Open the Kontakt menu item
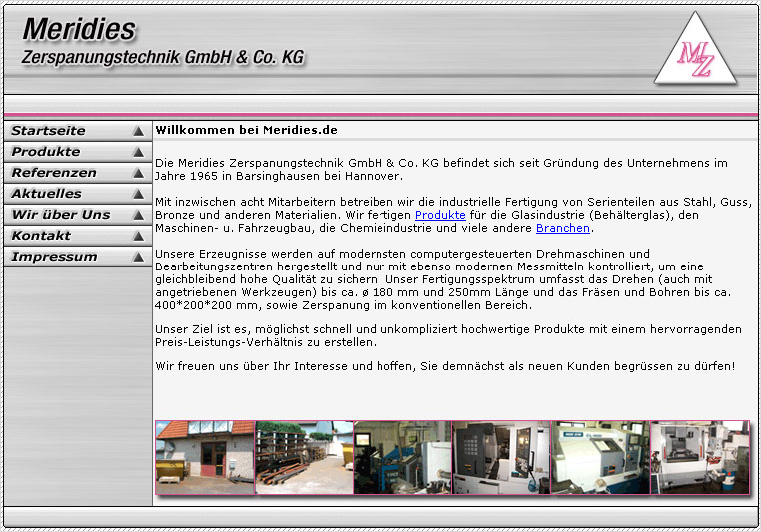Image resolution: width=761 pixels, height=532 pixels. coord(78,236)
